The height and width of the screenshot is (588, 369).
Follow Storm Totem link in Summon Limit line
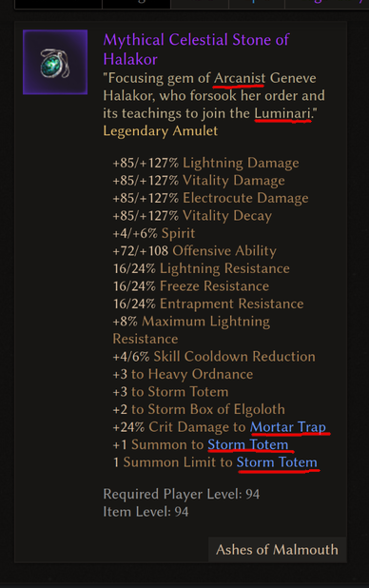tap(277, 462)
